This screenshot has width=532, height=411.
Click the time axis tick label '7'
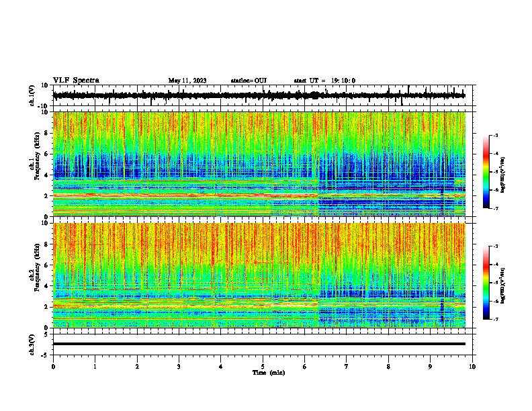click(347, 367)
